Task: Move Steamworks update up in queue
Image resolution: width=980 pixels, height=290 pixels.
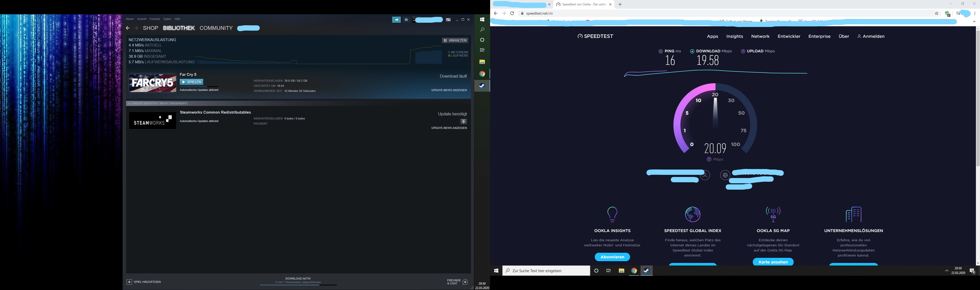Action: pos(463,122)
